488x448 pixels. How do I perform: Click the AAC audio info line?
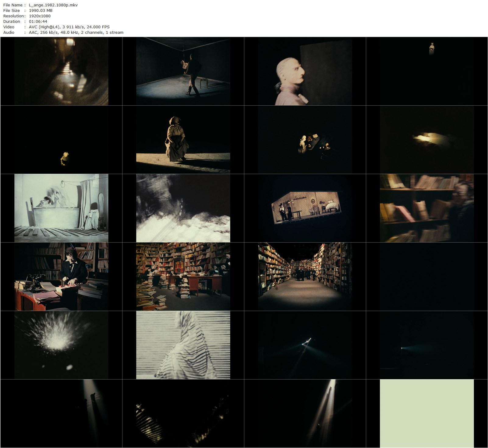point(76,32)
